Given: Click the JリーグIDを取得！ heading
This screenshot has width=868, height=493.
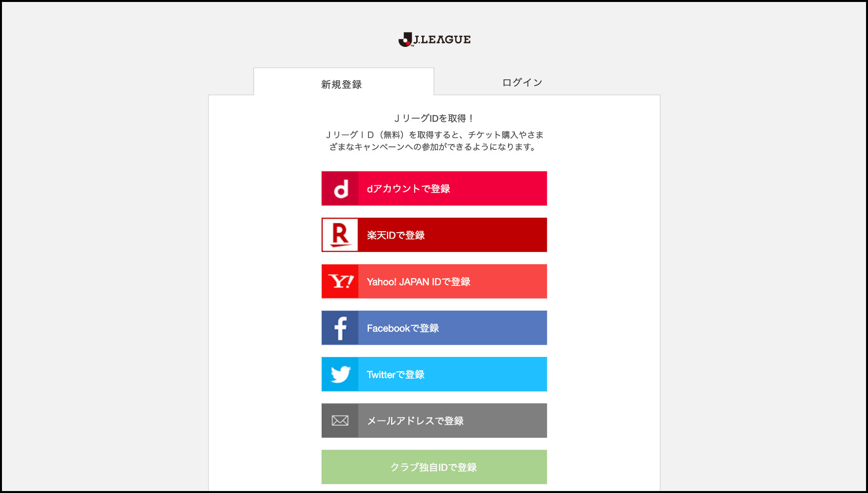Looking at the screenshot, I should tap(434, 118).
